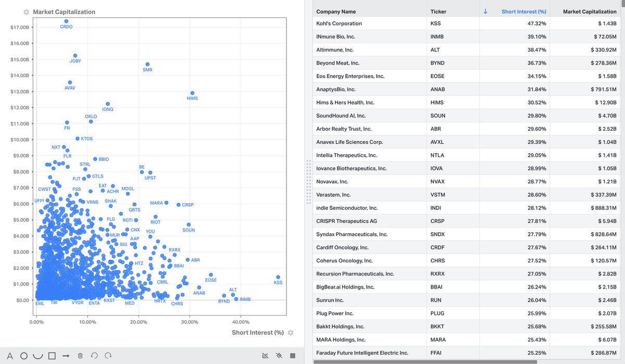Click the EOSE label on chart
The image size is (625, 364).
click(211, 280)
